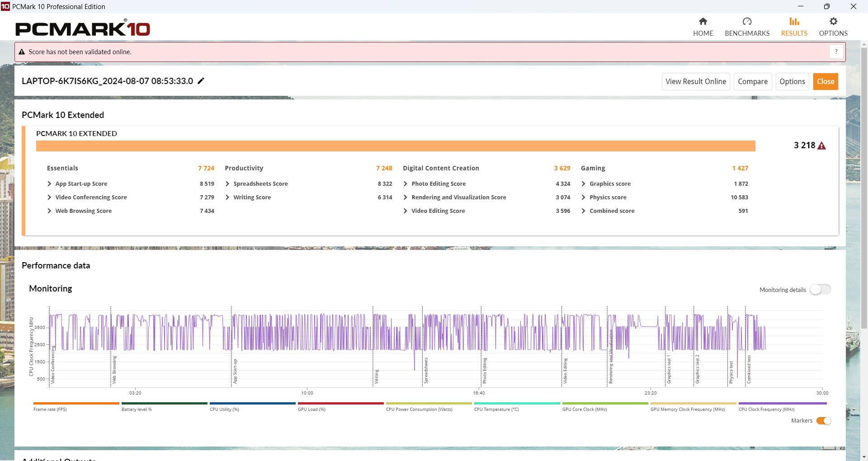Click the Compare button
The height and width of the screenshot is (461, 868).
[753, 81]
